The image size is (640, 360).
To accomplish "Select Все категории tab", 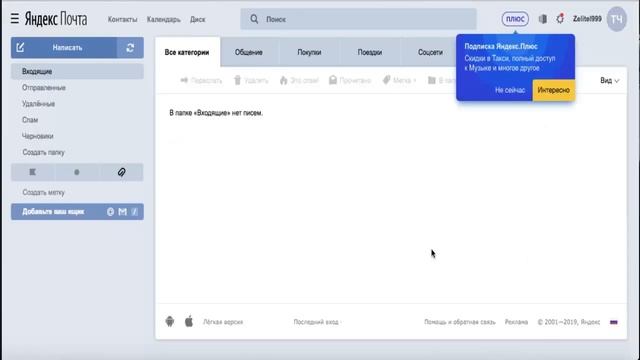I will coord(187,52).
